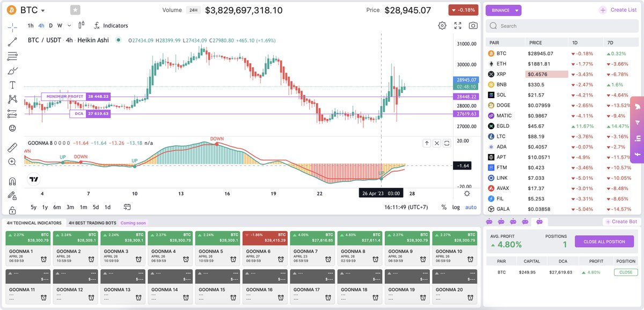Select the brush drawing tool
This screenshot has height=310, width=644.
[12, 71]
